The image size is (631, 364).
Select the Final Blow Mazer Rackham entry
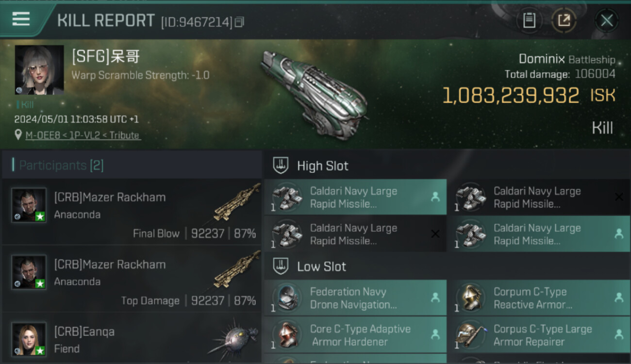(131, 212)
